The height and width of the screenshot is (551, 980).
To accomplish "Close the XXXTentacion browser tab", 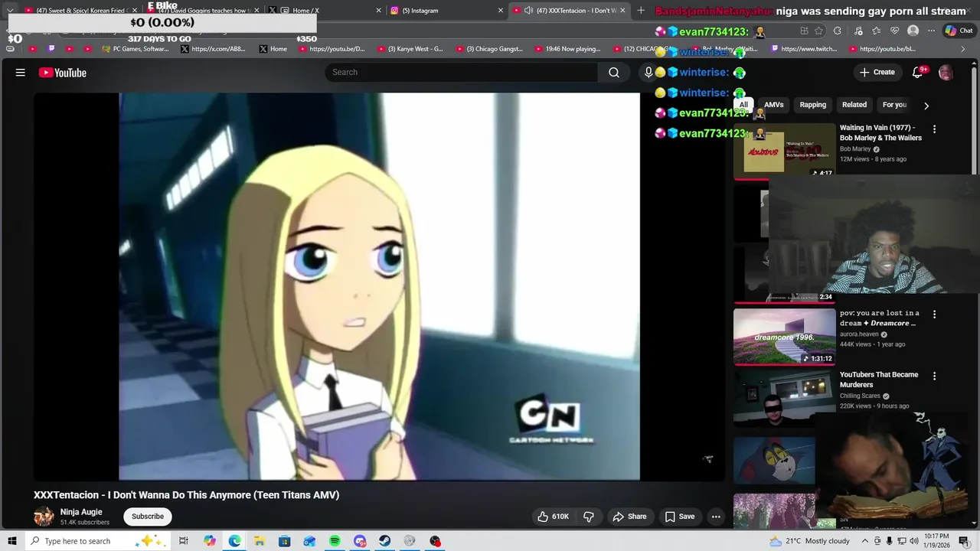I will (x=622, y=11).
